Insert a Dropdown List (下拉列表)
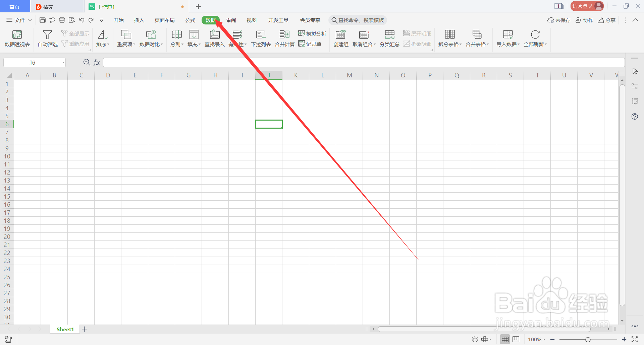This screenshot has width=644, height=345. point(261,38)
